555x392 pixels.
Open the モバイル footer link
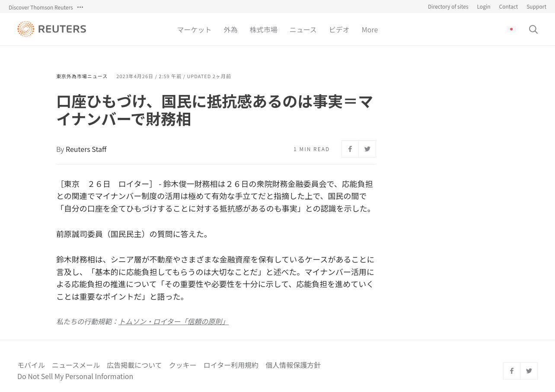31,365
